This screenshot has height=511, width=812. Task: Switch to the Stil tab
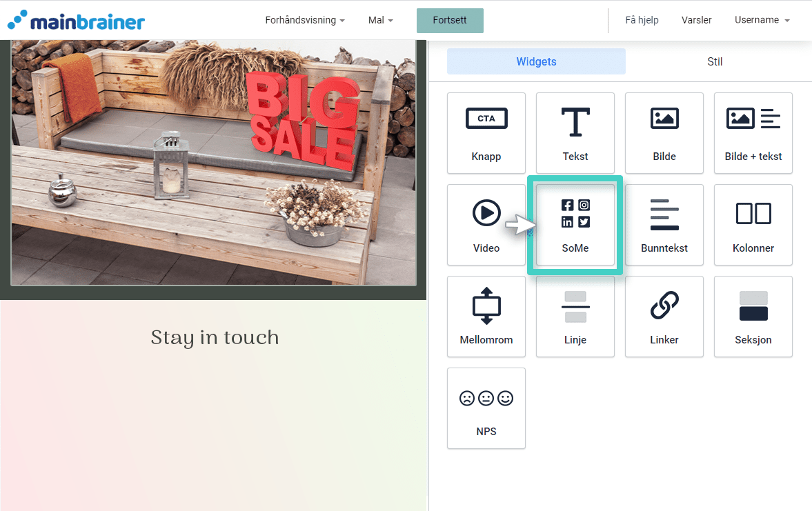[x=715, y=61]
